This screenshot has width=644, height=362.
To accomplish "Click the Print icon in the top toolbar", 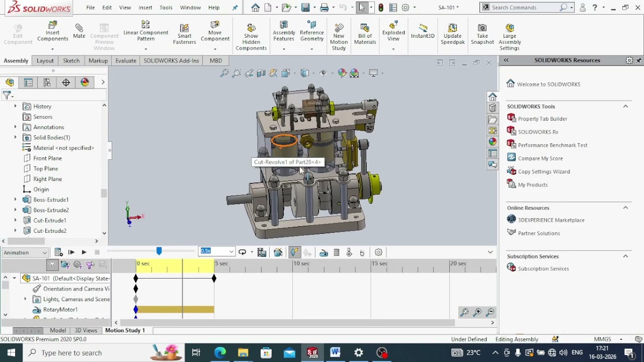I will pyautogui.click(x=324, y=8).
